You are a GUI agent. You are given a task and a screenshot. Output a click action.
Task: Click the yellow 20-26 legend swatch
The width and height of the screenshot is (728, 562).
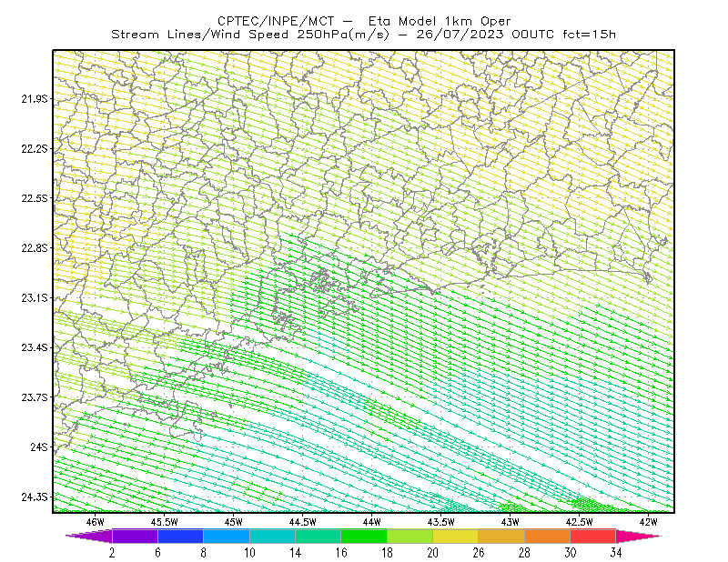point(456,536)
